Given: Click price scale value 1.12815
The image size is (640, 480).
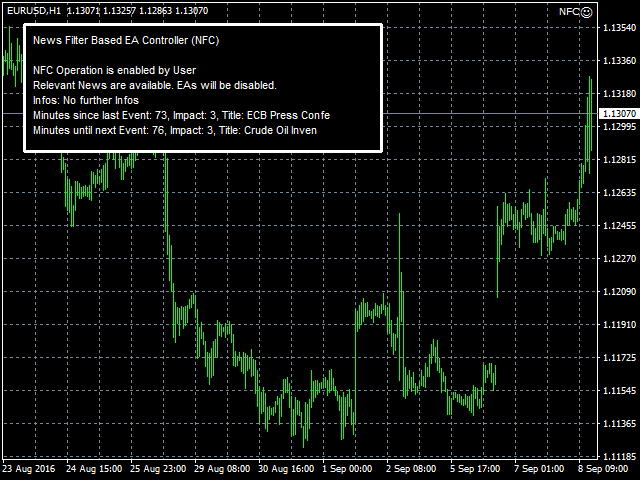Looking at the screenshot, I should [619, 160].
